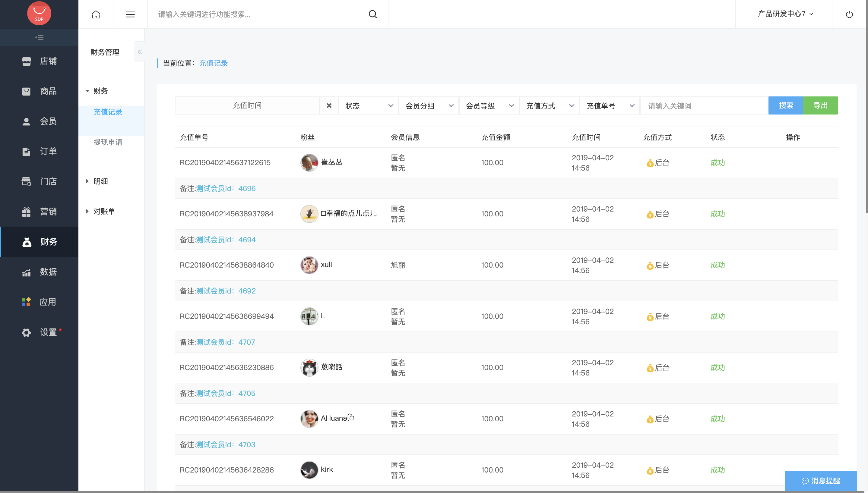Image resolution: width=868 pixels, height=493 pixels.
Task: Open the 营销 section
Action: click(x=39, y=212)
